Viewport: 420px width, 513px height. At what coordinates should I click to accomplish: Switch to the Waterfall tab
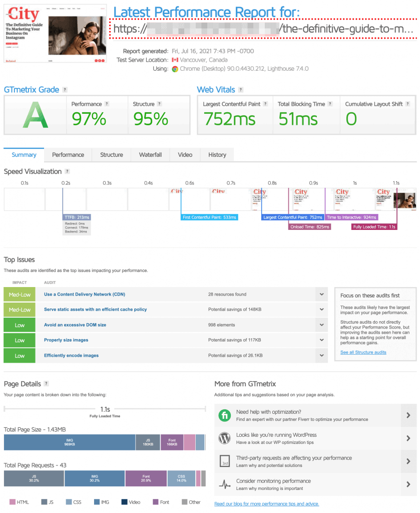click(150, 155)
